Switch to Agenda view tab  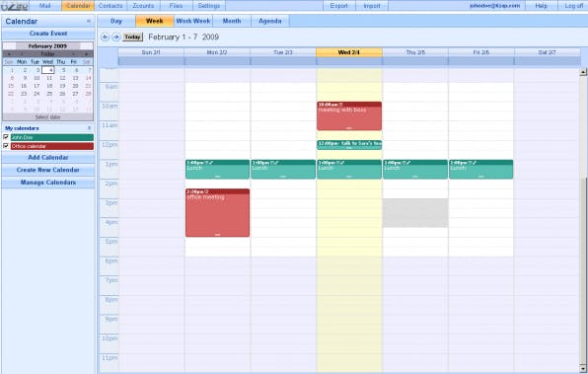coord(270,21)
